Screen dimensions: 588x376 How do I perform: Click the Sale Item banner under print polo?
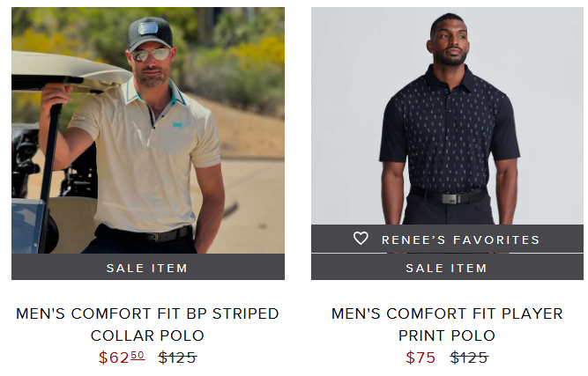447,267
